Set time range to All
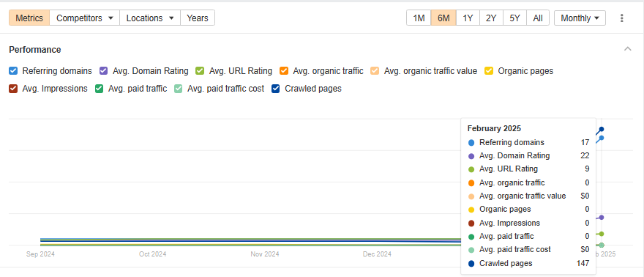This screenshot has height=277, width=644. (x=538, y=18)
